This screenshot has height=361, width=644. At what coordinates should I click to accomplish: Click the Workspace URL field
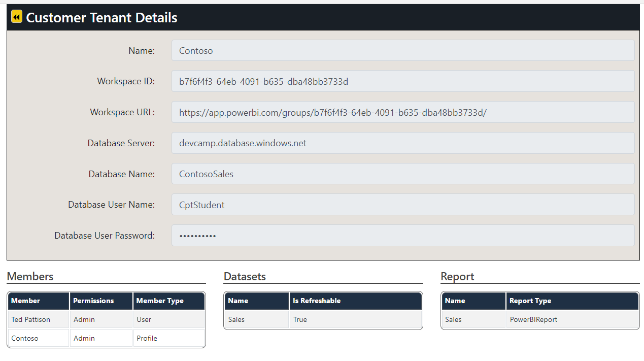pos(403,112)
